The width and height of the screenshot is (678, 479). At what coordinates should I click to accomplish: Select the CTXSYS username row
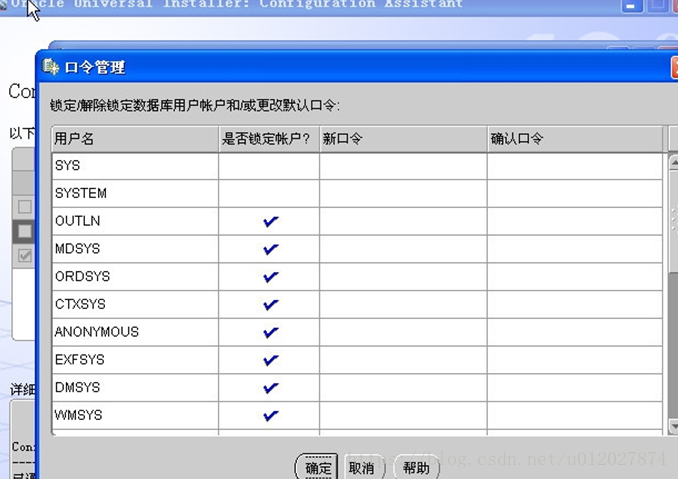135,304
